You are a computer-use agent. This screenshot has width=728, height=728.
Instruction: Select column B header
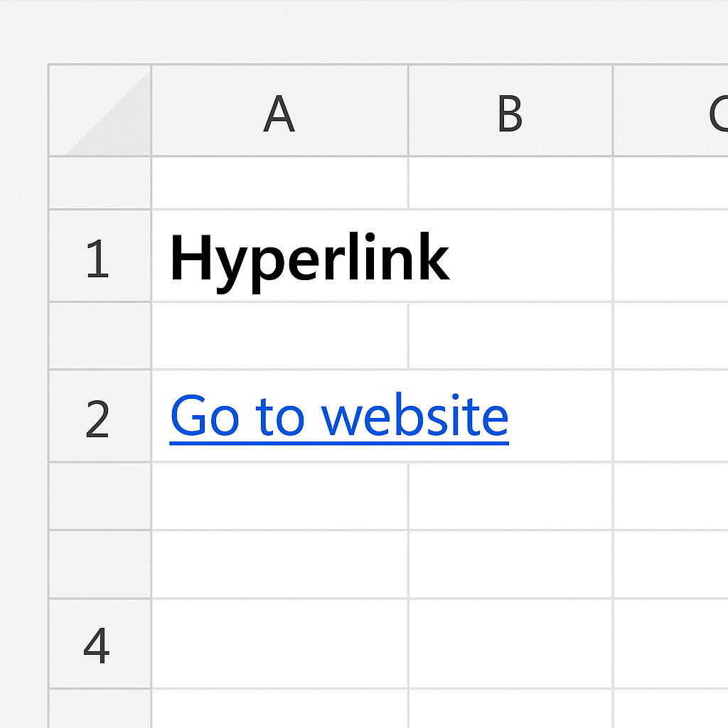point(510,112)
